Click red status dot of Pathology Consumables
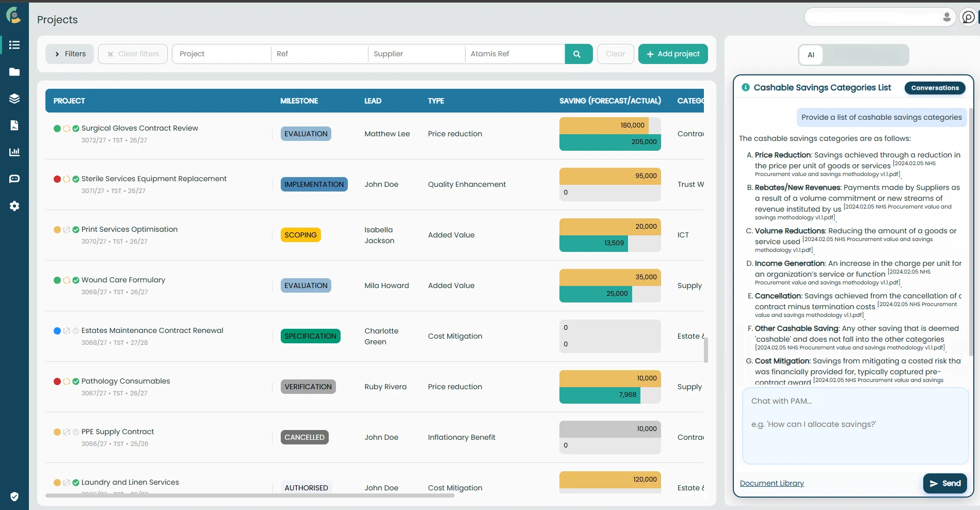Image resolution: width=980 pixels, height=510 pixels. click(57, 381)
